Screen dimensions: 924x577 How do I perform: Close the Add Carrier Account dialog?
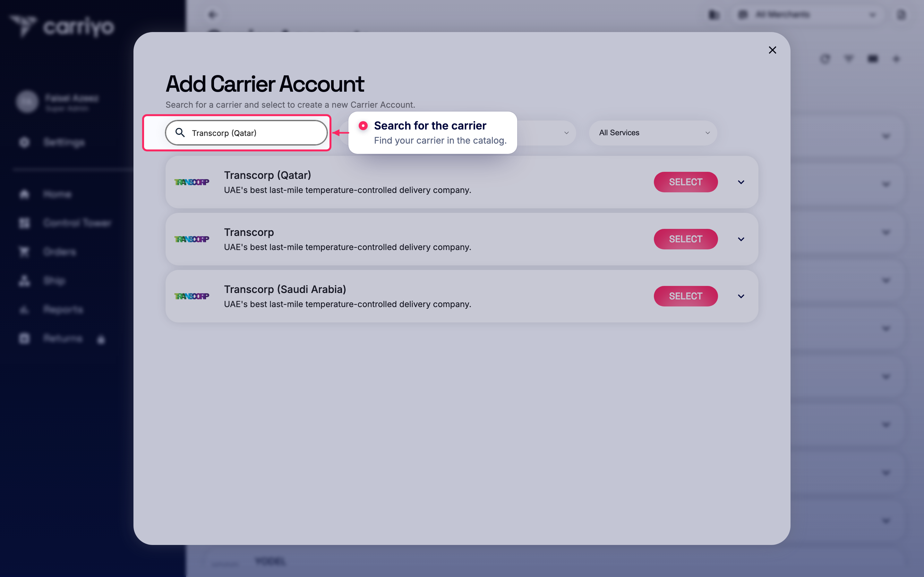[x=772, y=50]
